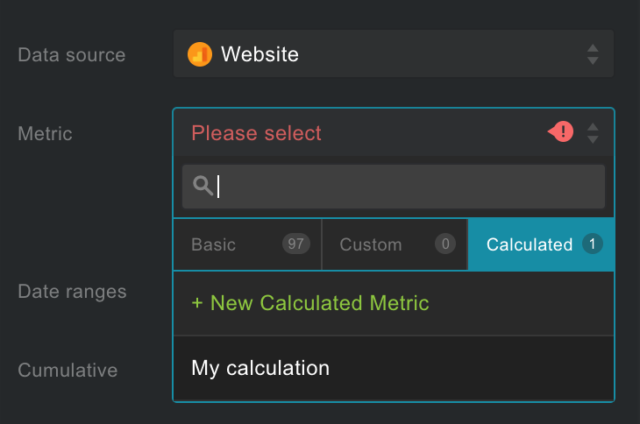
Task: Click the 'Please select' metric placeholder
Action: click(257, 133)
